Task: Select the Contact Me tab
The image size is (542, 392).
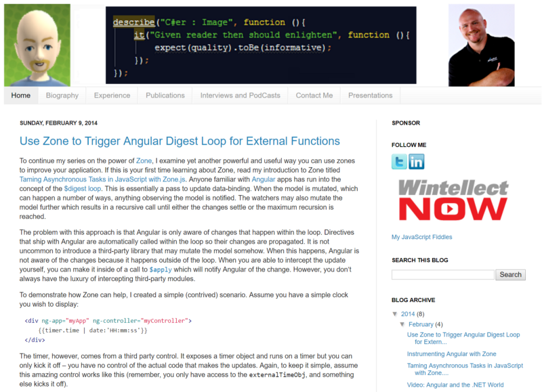Action: coord(314,95)
